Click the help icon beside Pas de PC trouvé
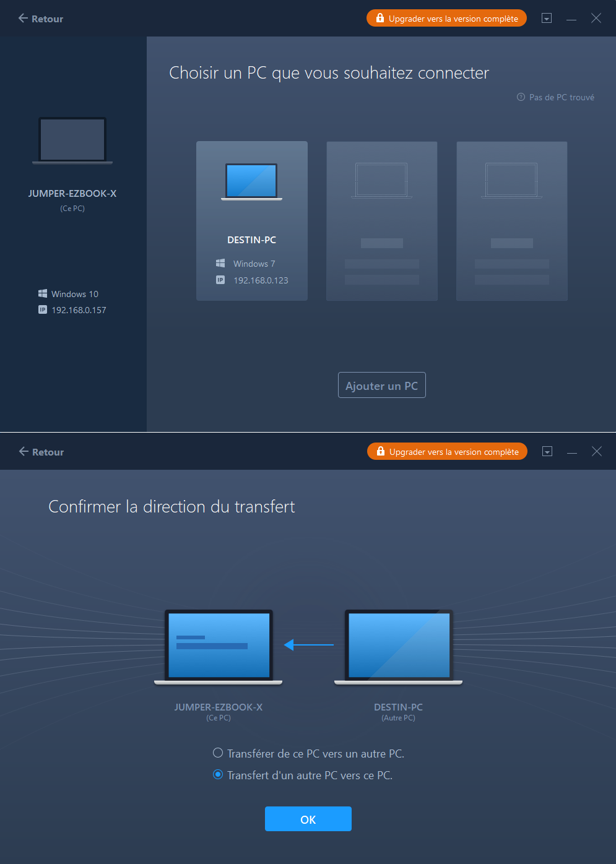The height and width of the screenshot is (864, 616). (521, 97)
